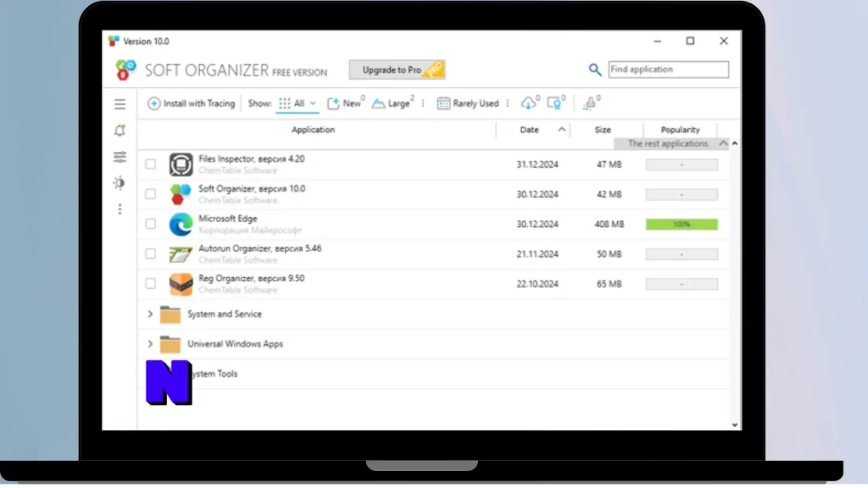Select Autorun Organizer, версия 5.46 name
Viewport: 868px width, 488px height.
[x=259, y=248]
